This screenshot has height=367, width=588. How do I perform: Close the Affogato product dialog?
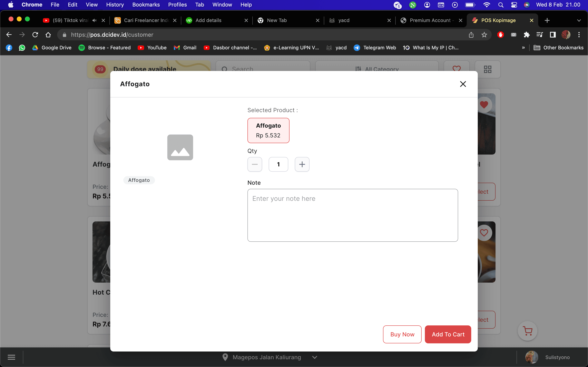point(463,84)
